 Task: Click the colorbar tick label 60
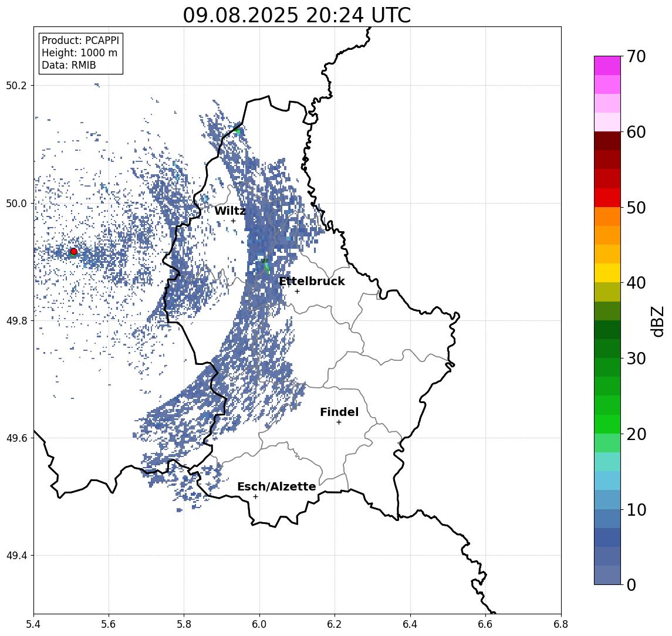[636, 132]
